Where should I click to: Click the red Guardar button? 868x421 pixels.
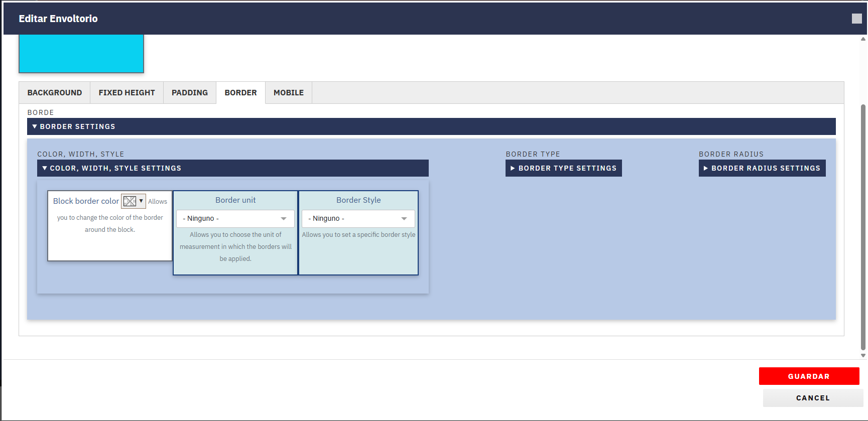809,376
